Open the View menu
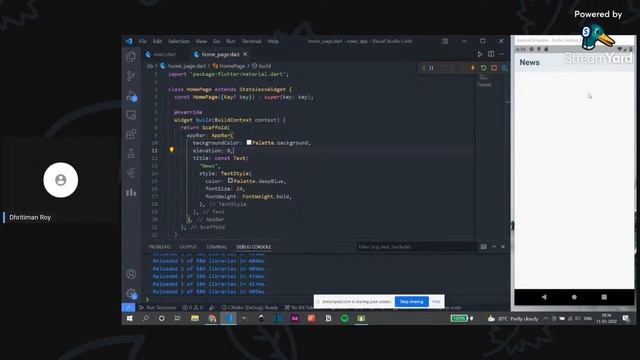640x360 pixels. click(201, 41)
